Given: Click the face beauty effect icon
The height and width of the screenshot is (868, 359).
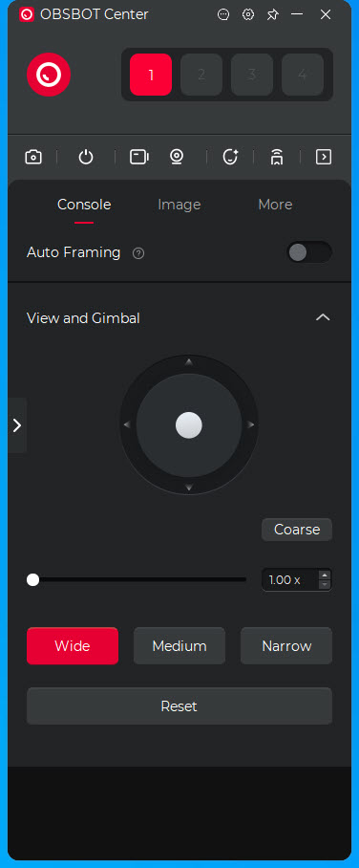Looking at the screenshot, I should [x=230, y=157].
